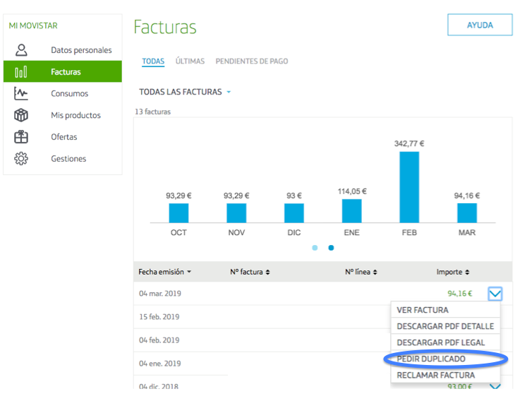Click the Mis productos box icon
Image resolution: width=532 pixels, height=401 pixels.
click(x=21, y=115)
